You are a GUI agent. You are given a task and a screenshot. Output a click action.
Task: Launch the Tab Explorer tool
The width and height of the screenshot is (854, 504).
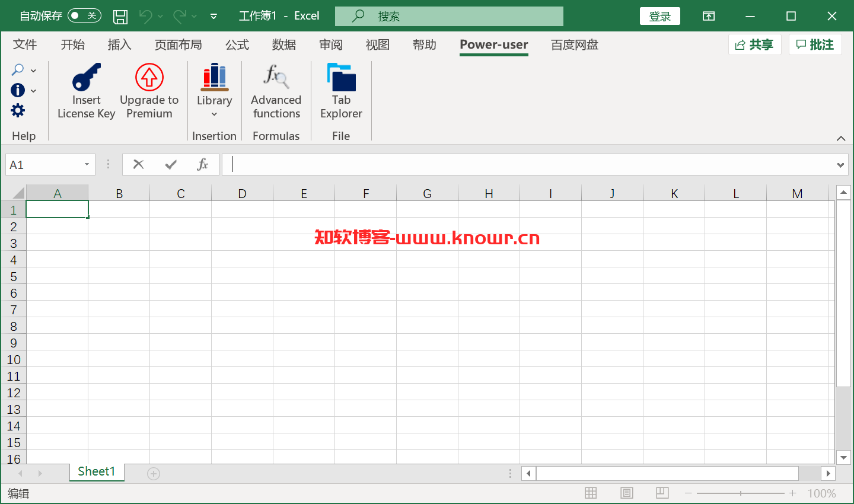coord(341,77)
